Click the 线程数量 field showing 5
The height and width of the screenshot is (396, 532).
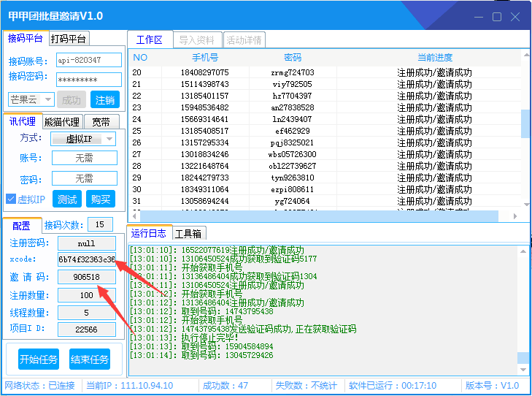[87, 313]
